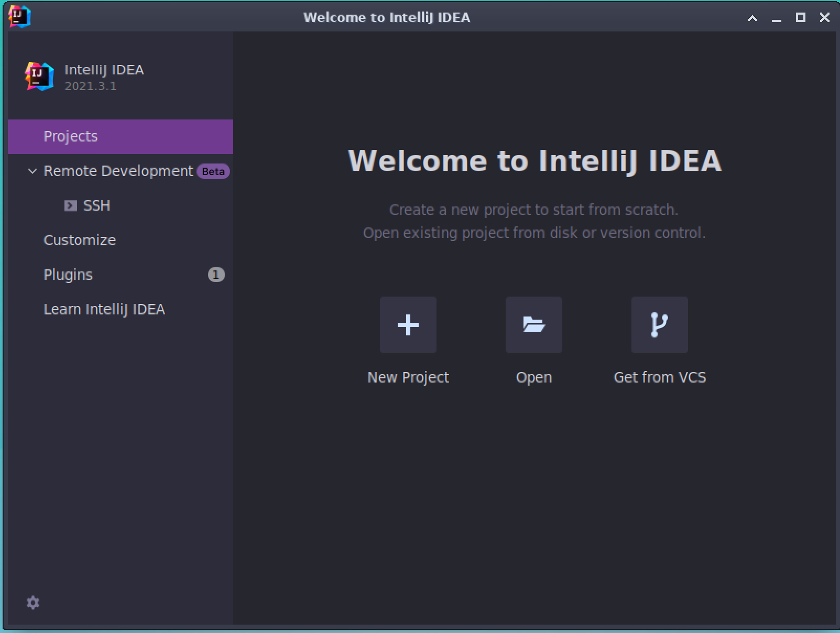Click the Open label
The width and height of the screenshot is (840, 633).
coord(534,377)
